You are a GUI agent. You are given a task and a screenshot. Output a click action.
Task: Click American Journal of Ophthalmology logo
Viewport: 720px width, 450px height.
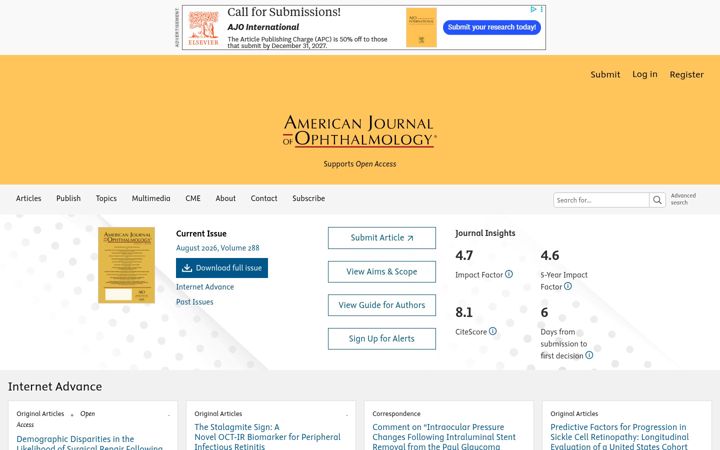(x=360, y=131)
